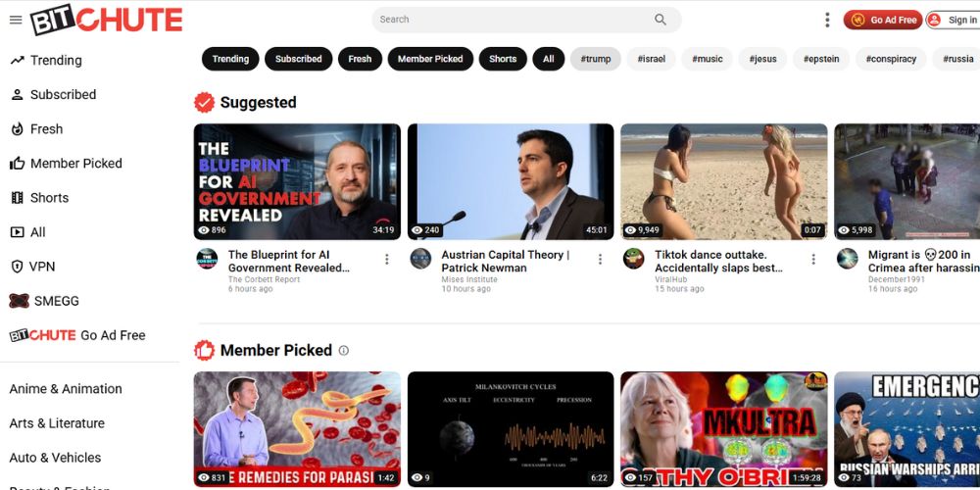This screenshot has width=980, height=490.
Task: Click the Go Ad Free button
Action: [883, 20]
